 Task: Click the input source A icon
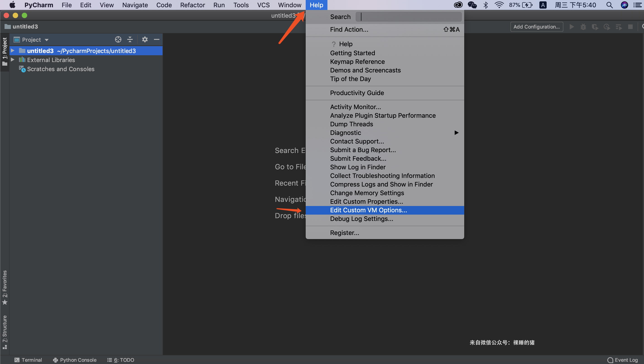tap(543, 5)
